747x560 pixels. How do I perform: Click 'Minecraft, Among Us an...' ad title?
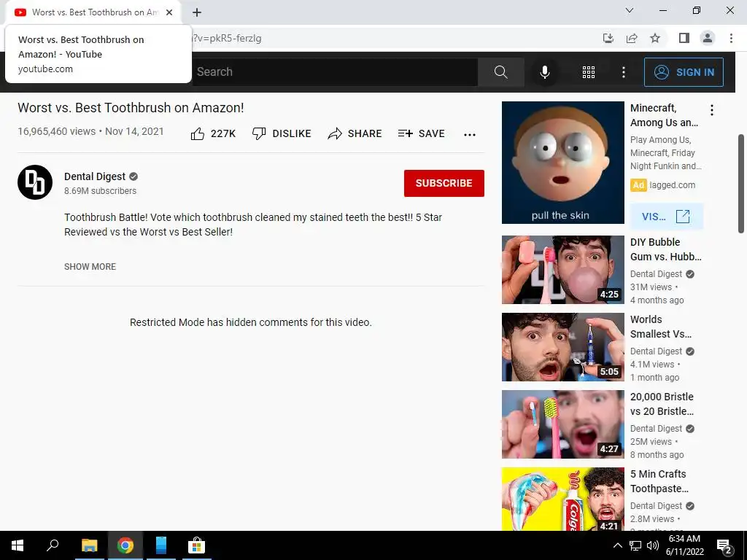tap(664, 115)
